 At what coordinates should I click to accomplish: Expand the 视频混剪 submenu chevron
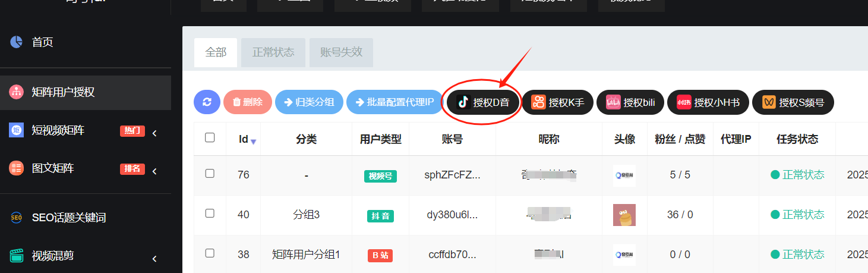point(154,259)
